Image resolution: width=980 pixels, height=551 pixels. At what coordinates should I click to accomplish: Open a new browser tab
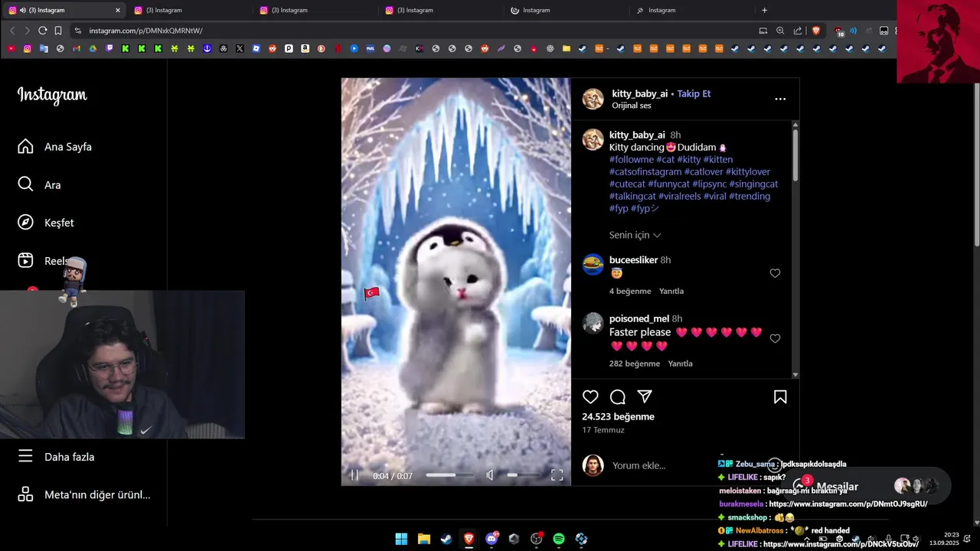[764, 10]
